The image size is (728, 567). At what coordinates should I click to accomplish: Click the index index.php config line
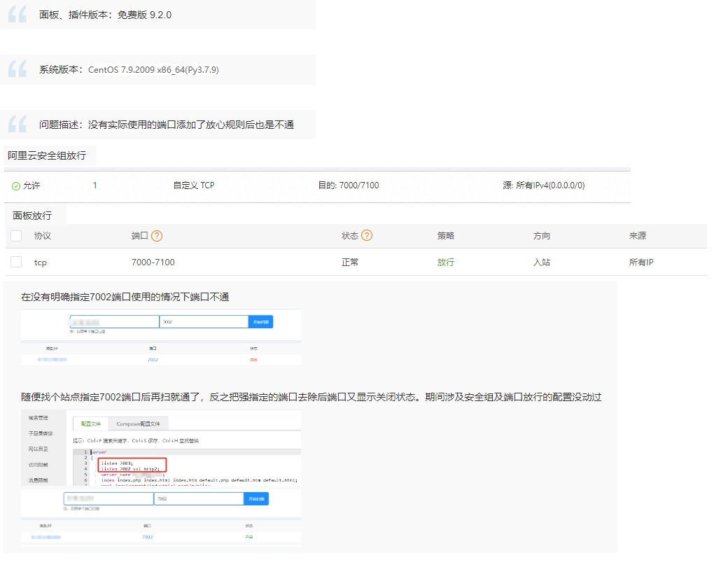[x=199, y=480]
